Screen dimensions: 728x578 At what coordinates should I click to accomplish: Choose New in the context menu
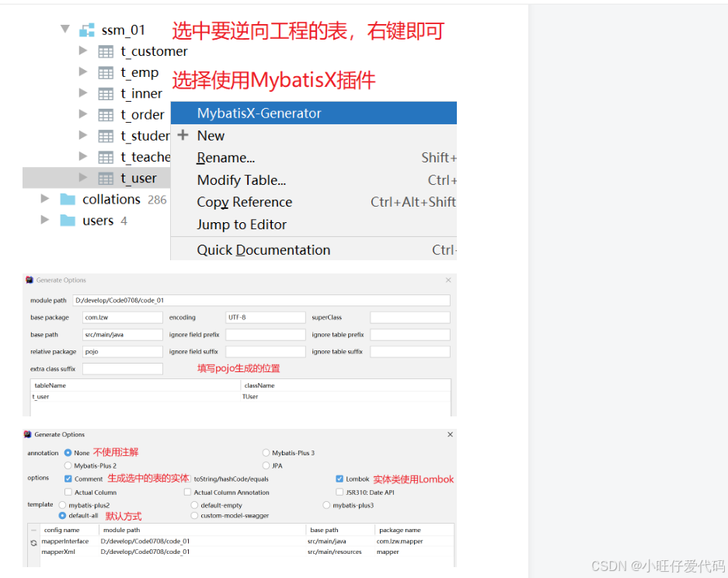(313, 135)
